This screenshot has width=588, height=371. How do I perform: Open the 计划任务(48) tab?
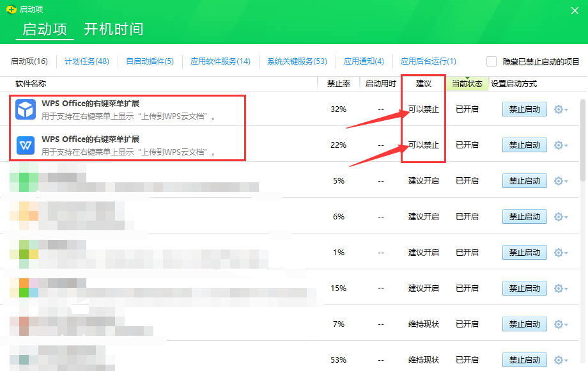[x=87, y=61]
